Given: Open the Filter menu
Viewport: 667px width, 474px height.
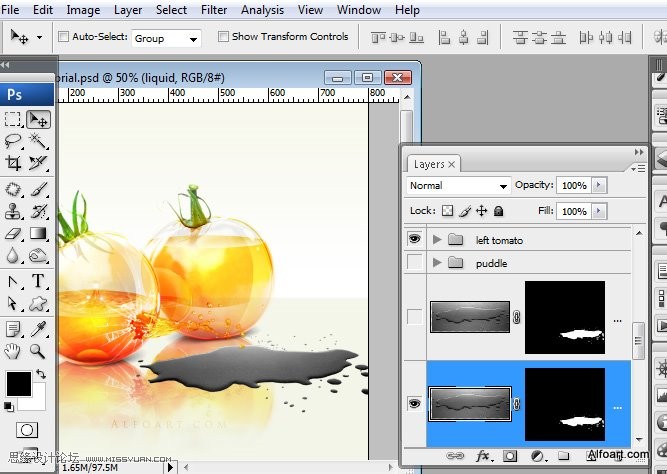Looking at the screenshot, I should 214,10.
